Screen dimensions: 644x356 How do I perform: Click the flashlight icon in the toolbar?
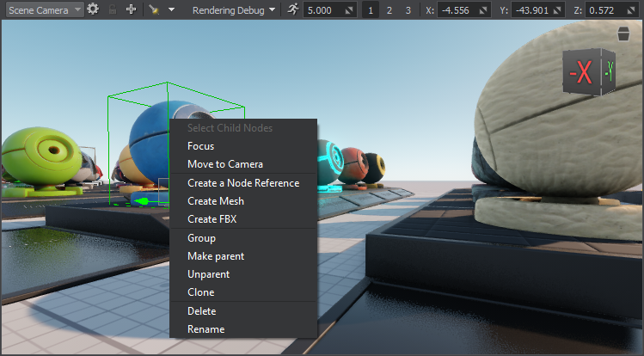[154, 9]
